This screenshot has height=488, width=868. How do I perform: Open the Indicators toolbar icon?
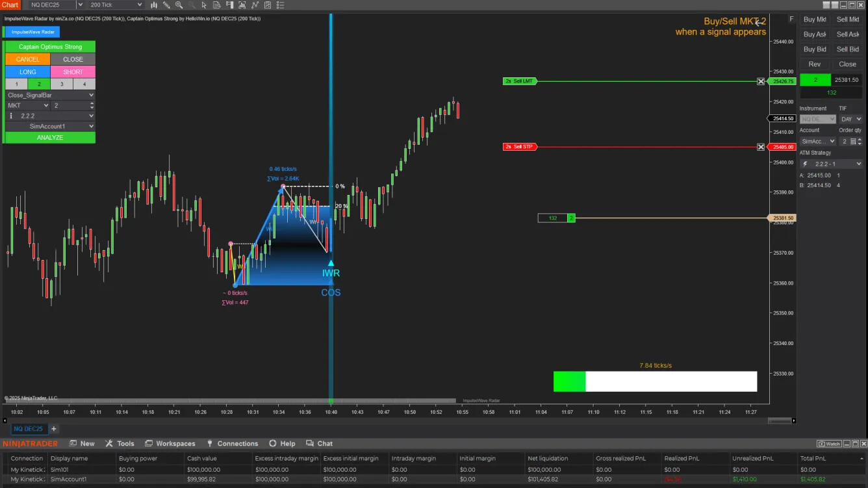[x=242, y=5]
